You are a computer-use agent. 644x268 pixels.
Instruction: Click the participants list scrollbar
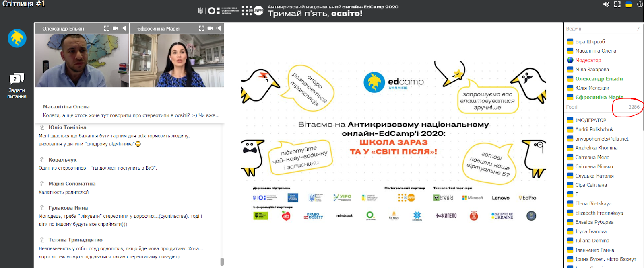point(643,76)
